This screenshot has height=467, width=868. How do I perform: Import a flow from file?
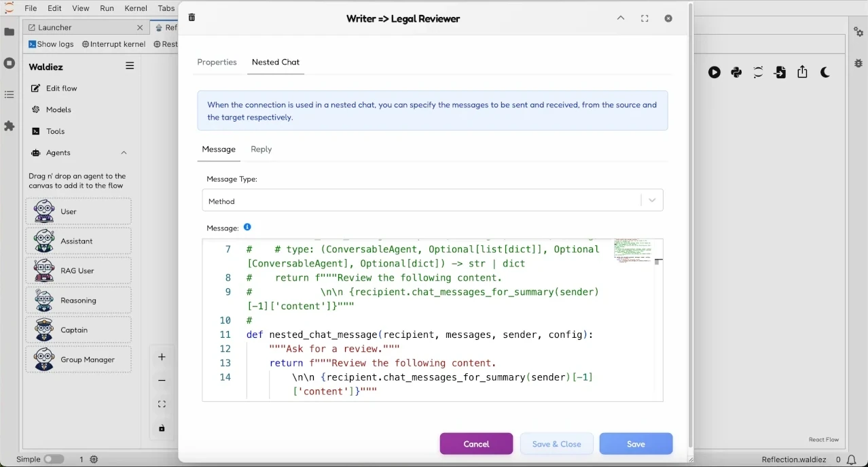click(780, 72)
